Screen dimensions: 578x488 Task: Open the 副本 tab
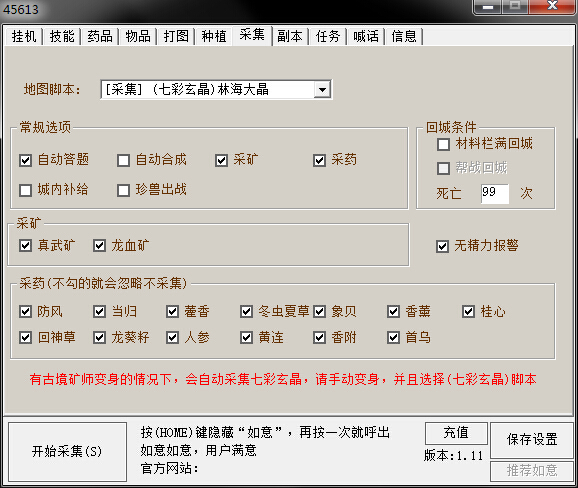click(x=290, y=36)
